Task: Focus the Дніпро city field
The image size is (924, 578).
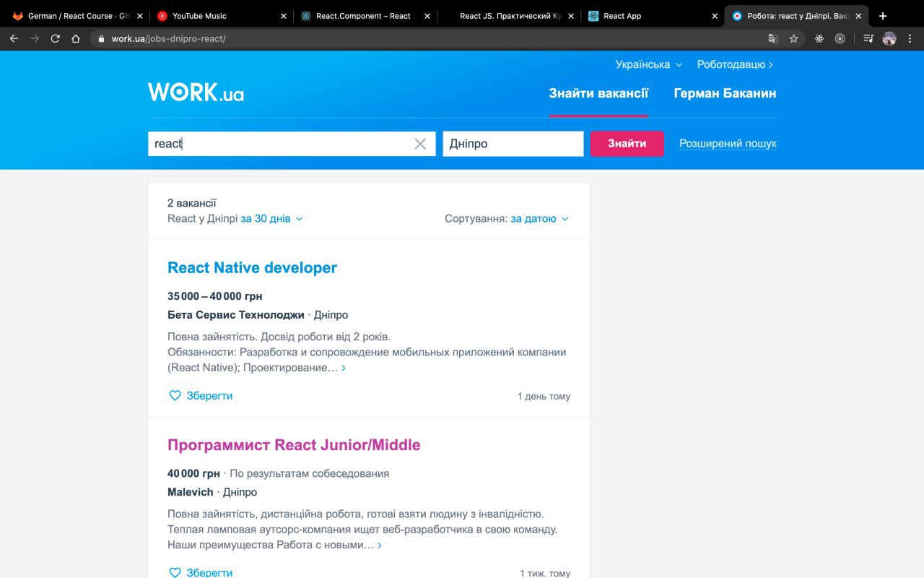Action: (513, 144)
